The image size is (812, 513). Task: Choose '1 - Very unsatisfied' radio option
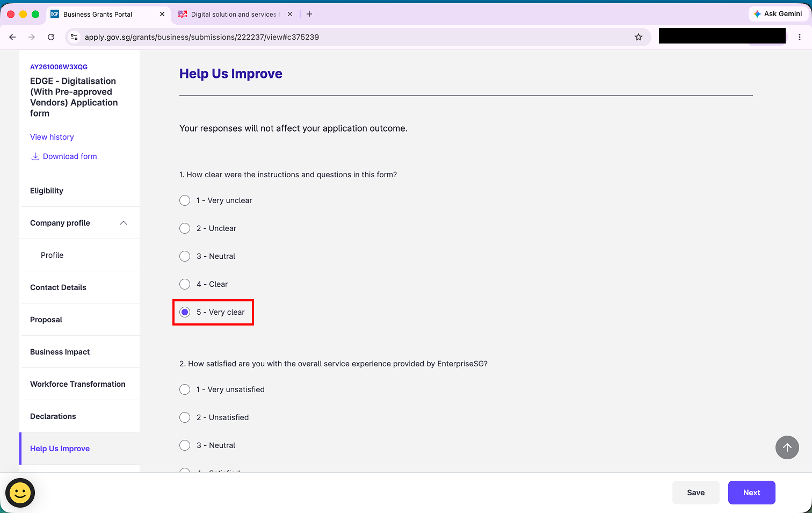(185, 389)
